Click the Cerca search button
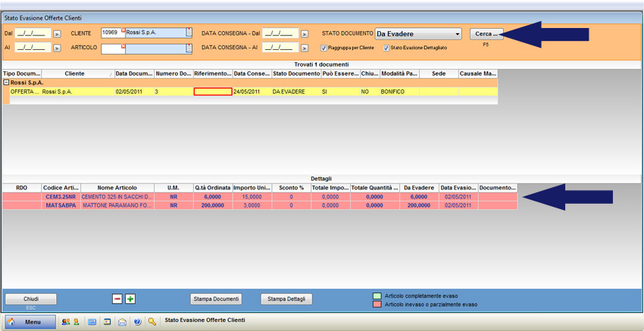This screenshot has width=644, height=331. [x=486, y=34]
